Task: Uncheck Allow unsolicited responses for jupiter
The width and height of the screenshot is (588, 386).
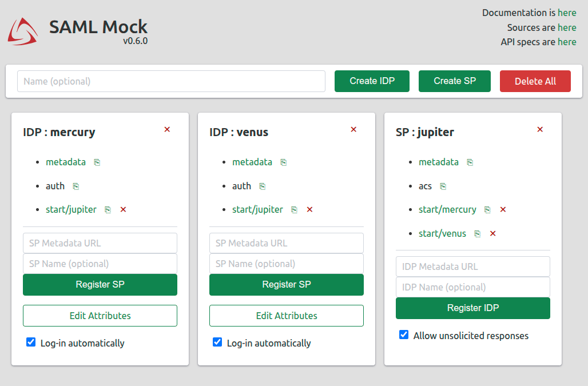Action: (404, 335)
